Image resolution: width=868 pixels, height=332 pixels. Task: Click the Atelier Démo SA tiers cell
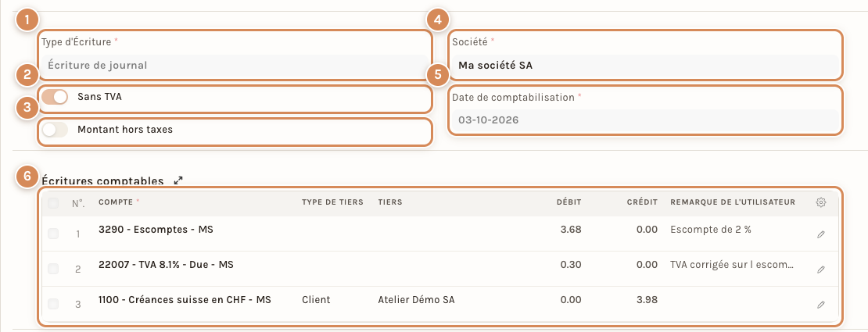point(416,299)
